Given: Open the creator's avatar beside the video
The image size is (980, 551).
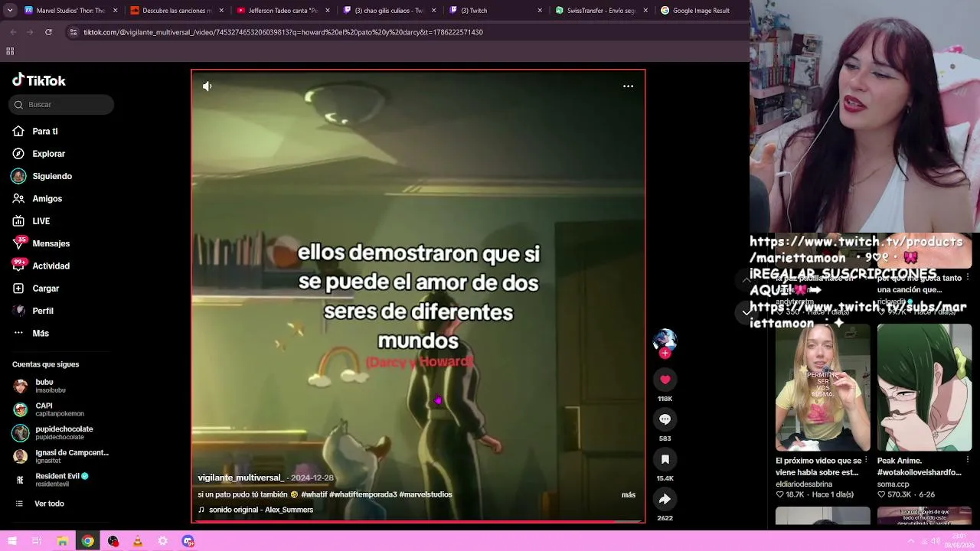Looking at the screenshot, I should click(x=665, y=341).
